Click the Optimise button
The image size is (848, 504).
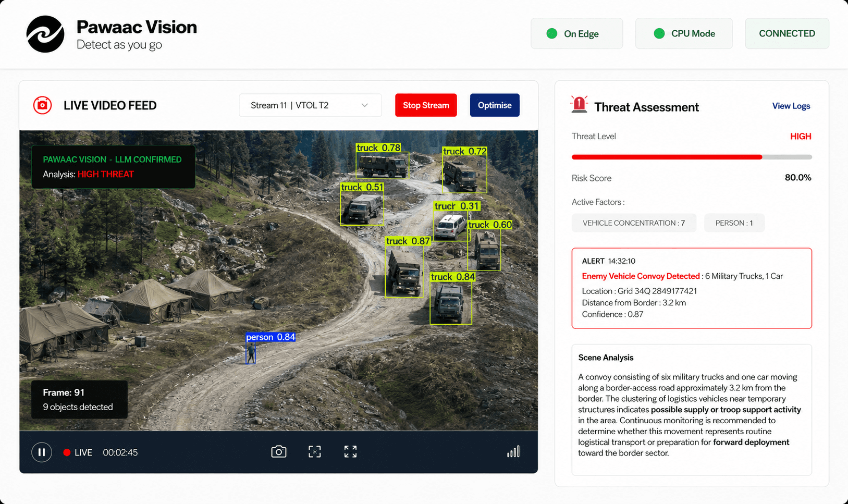(x=495, y=105)
